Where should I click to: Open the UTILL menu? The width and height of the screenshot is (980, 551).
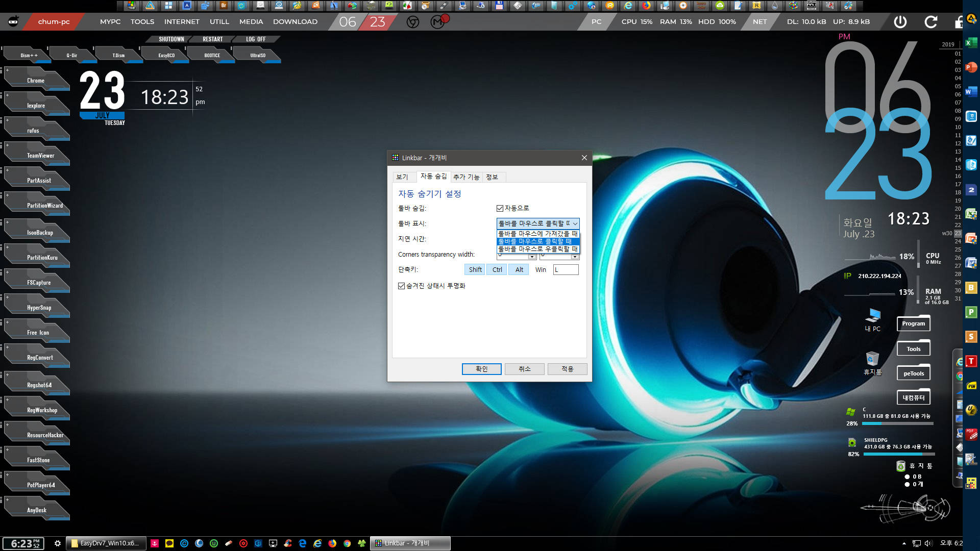click(x=219, y=21)
